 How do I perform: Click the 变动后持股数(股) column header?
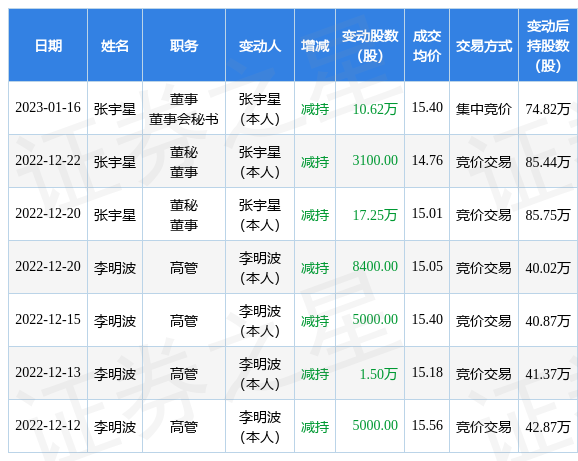coord(548,46)
